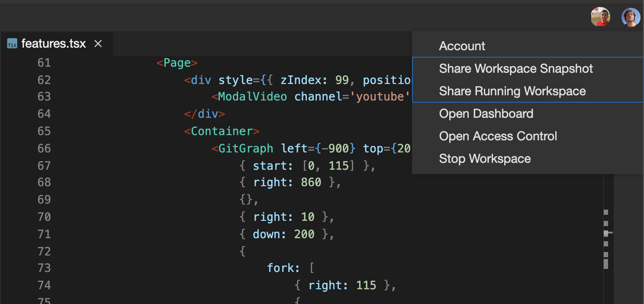Screen dimensions: 644x304
Task: Choose Share Workspace Snapshot
Action: [516, 68]
